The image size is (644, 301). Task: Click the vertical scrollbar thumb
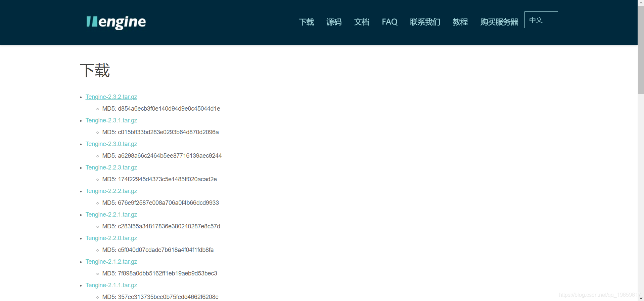tap(641, 50)
